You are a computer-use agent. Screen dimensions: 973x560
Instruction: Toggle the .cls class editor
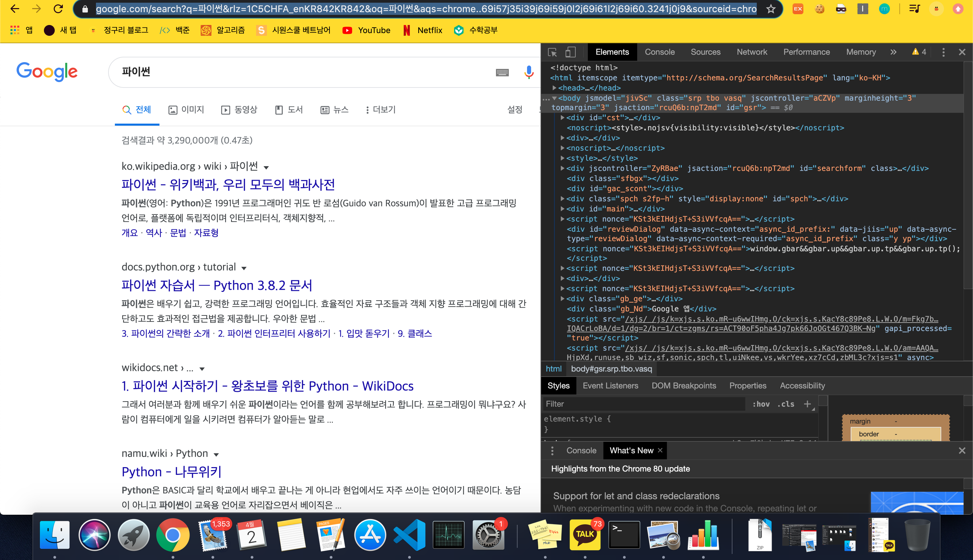[785, 404]
